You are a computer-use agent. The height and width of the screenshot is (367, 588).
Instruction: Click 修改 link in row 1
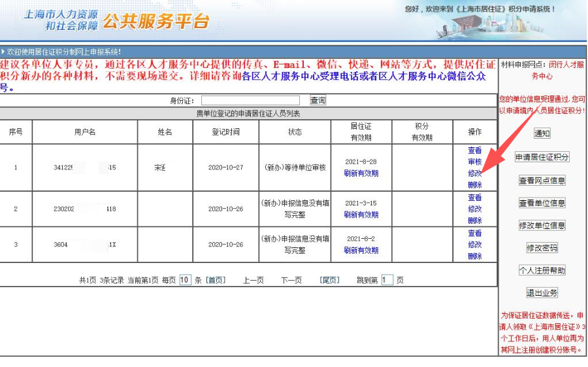point(475,173)
